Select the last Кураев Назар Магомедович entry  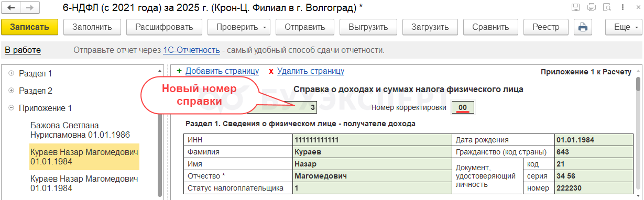click(x=84, y=184)
